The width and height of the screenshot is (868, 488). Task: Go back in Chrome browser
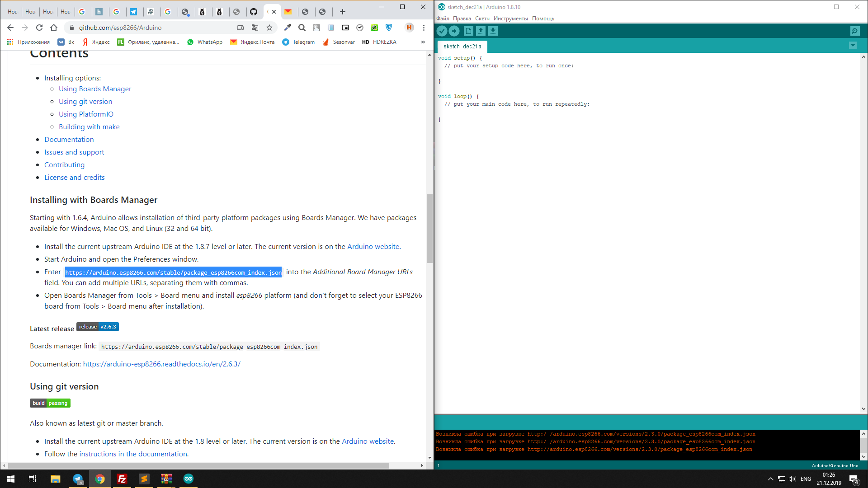[10, 28]
